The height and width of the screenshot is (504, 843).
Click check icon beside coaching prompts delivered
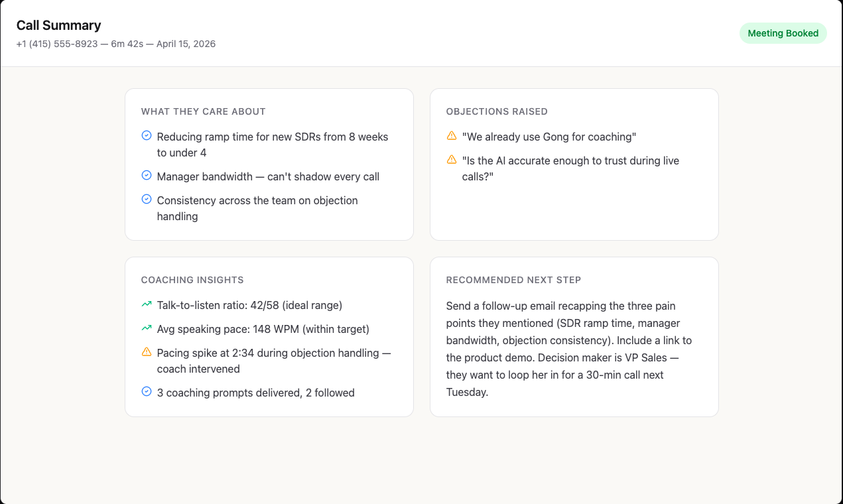[x=147, y=392]
